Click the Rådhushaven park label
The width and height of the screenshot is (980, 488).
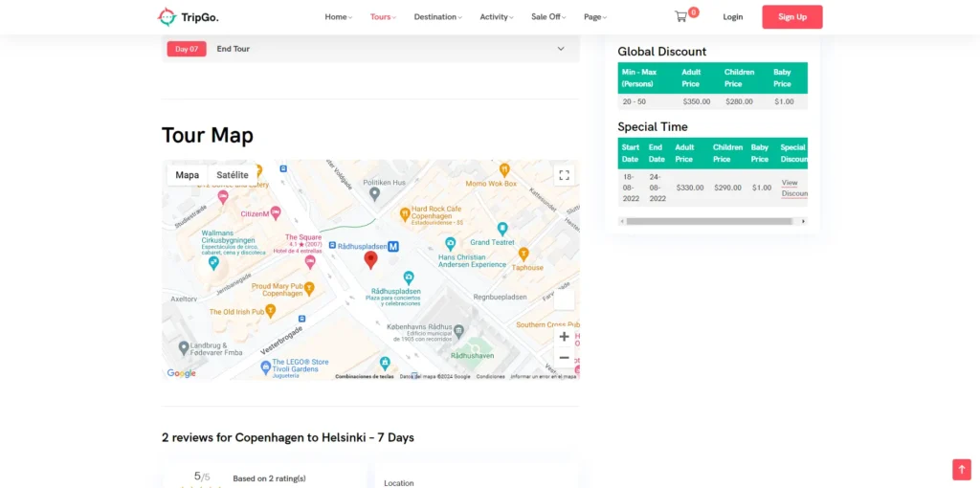473,355
